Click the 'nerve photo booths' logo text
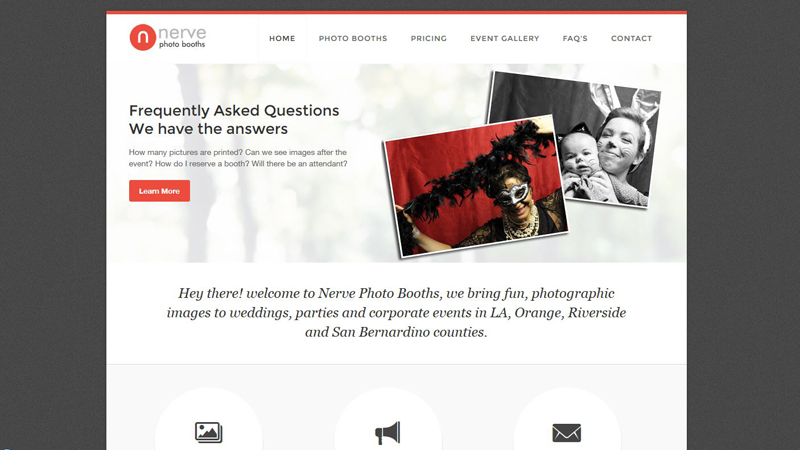This screenshot has width=800, height=450. 182,38
